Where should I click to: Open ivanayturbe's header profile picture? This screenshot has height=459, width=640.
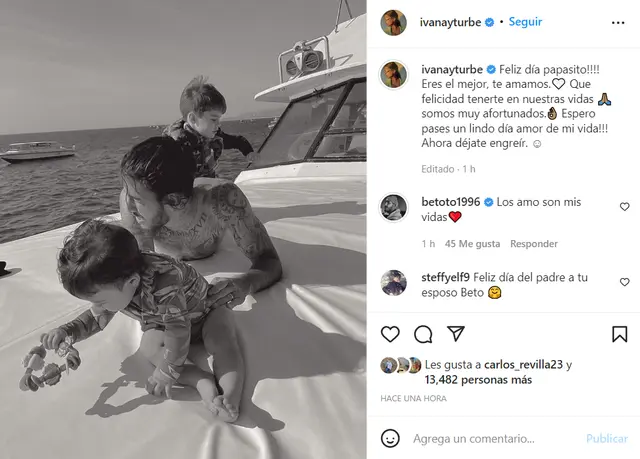(393, 22)
